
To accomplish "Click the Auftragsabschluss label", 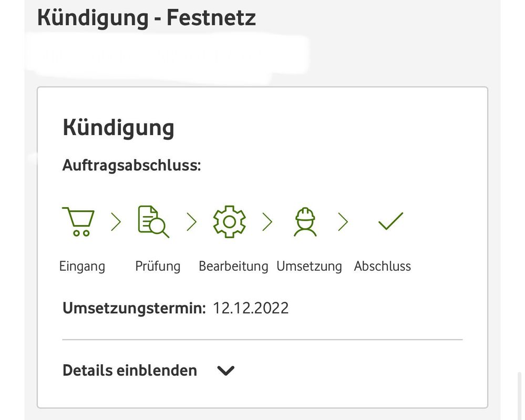I will tap(132, 166).
